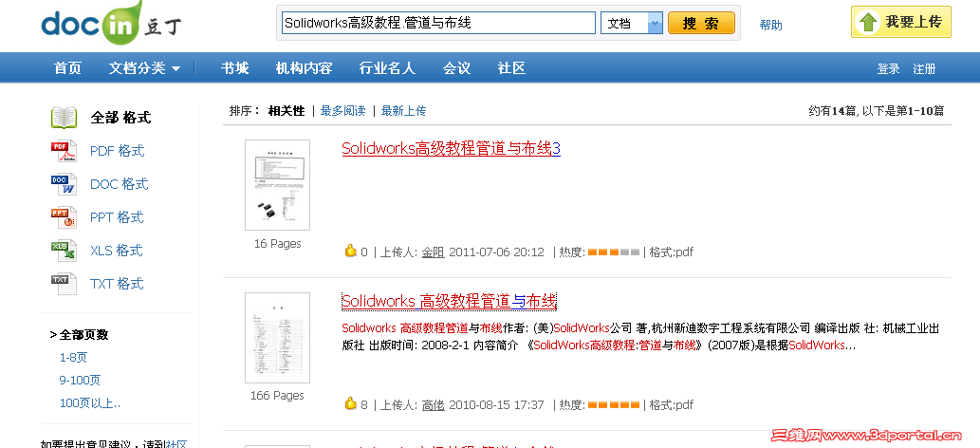Image resolution: width=980 pixels, height=448 pixels.
Task: Open 行业名人 section
Action: (387, 68)
